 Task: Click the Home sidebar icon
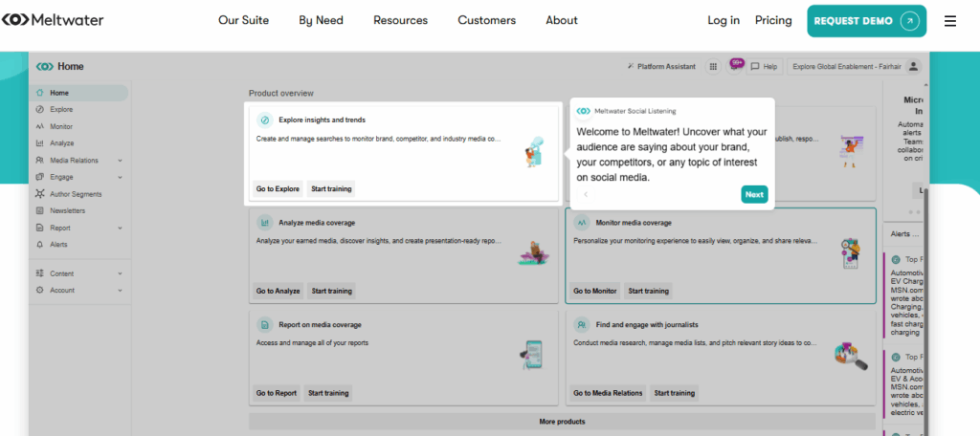click(x=40, y=93)
